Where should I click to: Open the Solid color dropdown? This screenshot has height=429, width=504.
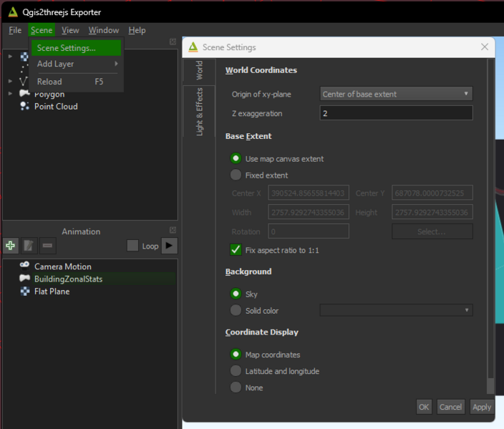[x=396, y=310]
